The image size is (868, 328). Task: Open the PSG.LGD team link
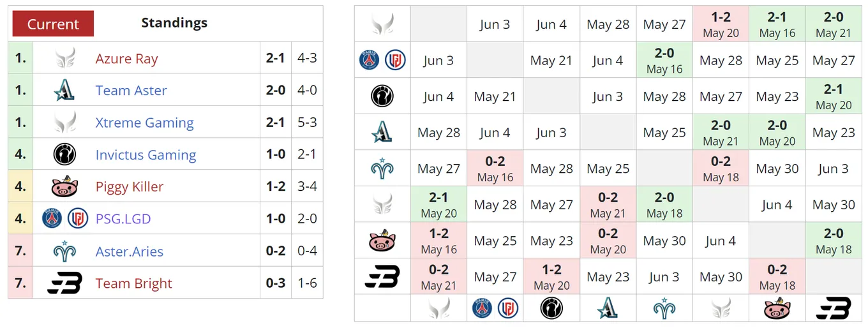[123, 219]
